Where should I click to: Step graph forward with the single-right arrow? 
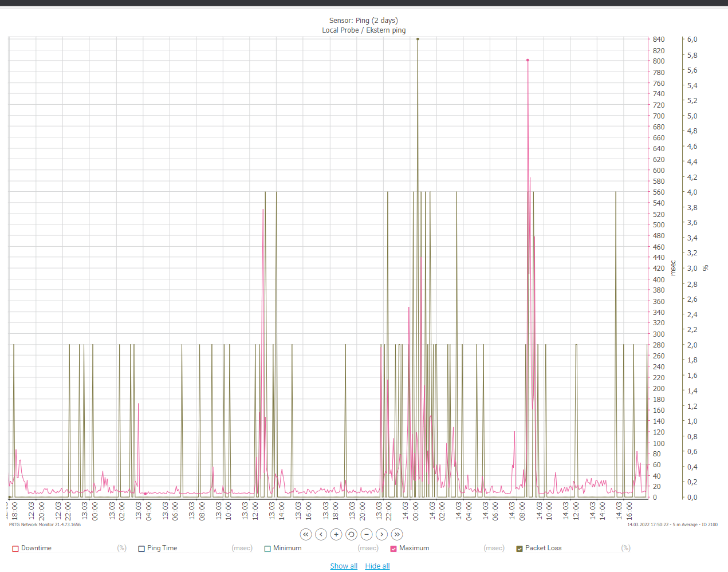[382, 534]
